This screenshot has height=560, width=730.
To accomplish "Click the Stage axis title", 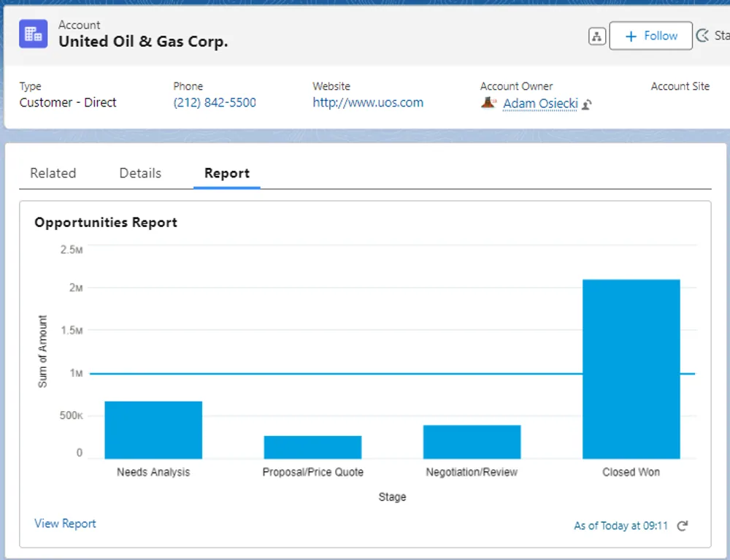I will [x=392, y=496].
